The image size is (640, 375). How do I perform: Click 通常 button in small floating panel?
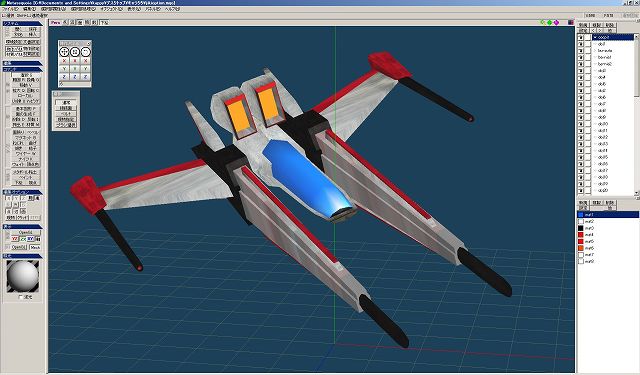66,102
